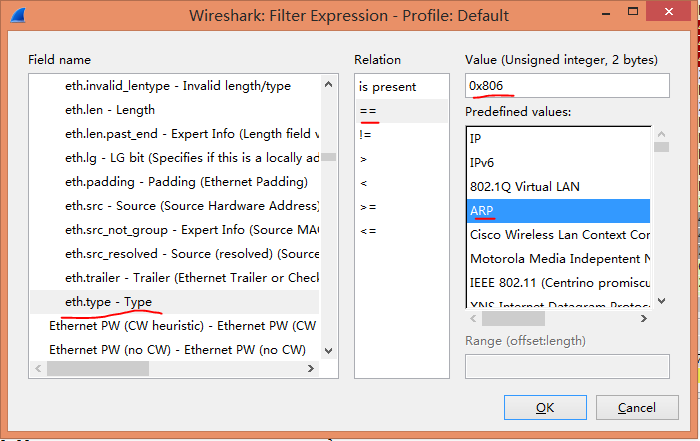Click field list scroll-up arrow
Screen dimensions: 700x441
click(x=329, y=84)
